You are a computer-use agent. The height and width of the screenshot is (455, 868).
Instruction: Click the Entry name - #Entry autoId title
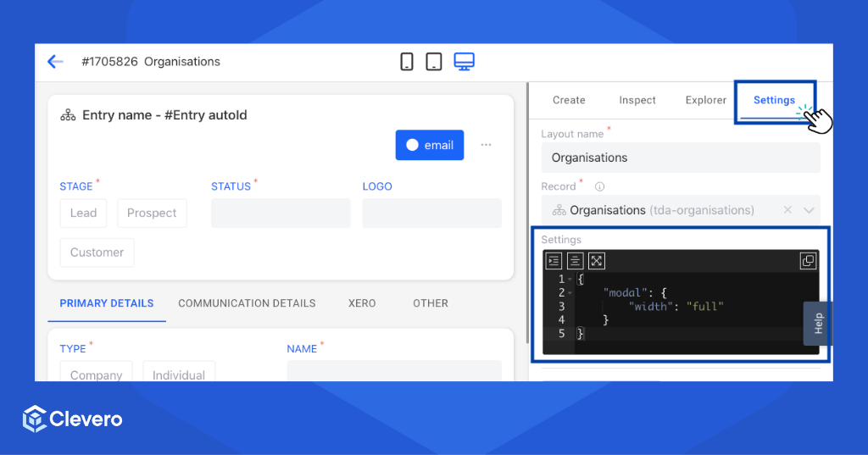point(164,115)
